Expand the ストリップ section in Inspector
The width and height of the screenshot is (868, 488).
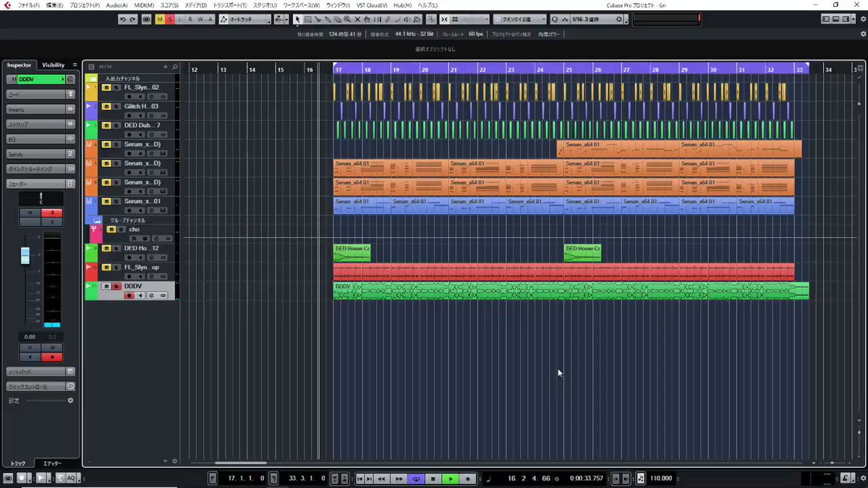click(x=41, y=124)
